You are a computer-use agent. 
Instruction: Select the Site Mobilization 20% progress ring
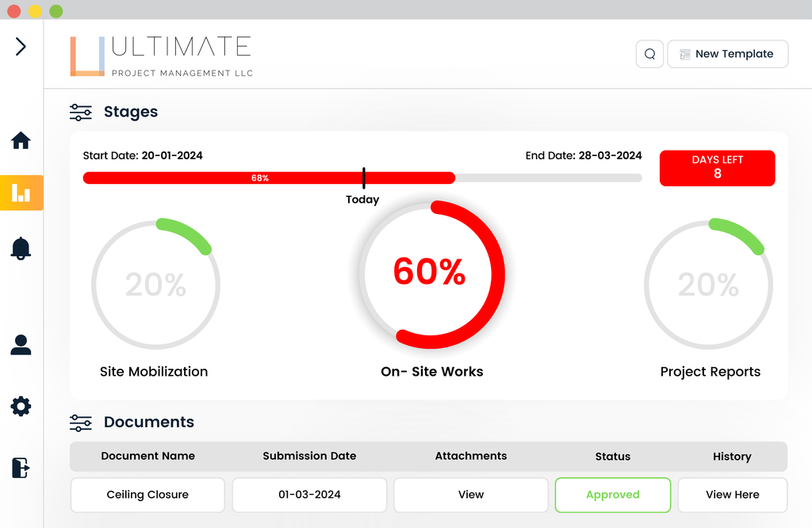[x=155, y=284]
